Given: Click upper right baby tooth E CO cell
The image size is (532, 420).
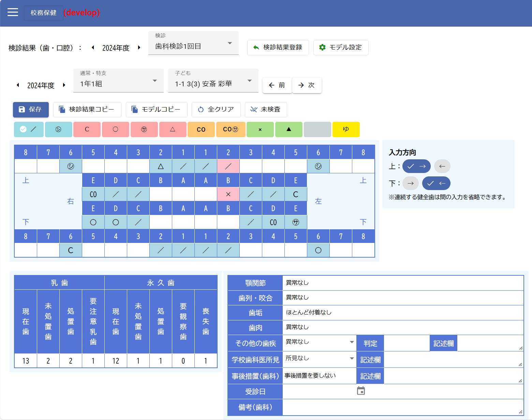Looking at the screenshot, I should pos(93,194).
